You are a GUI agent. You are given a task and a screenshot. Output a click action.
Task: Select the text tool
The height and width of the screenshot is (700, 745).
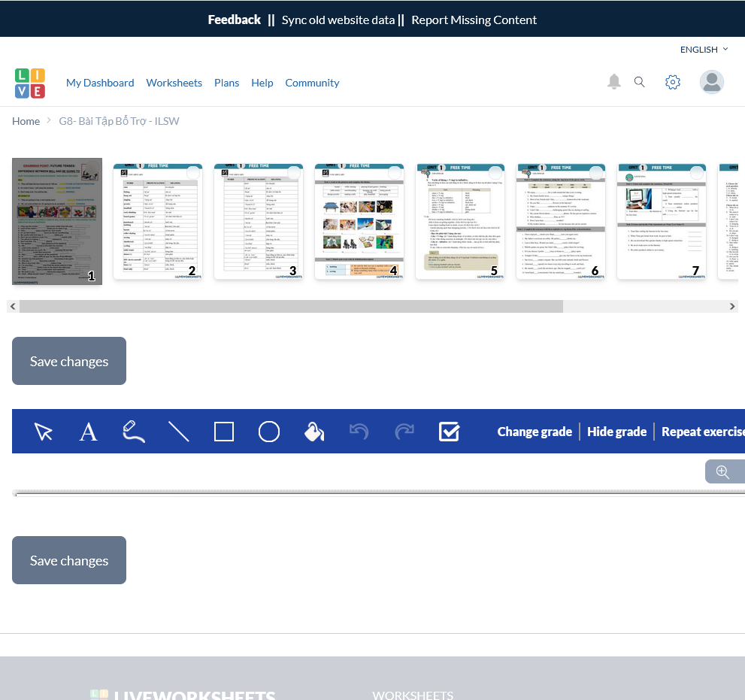point(89,432)
